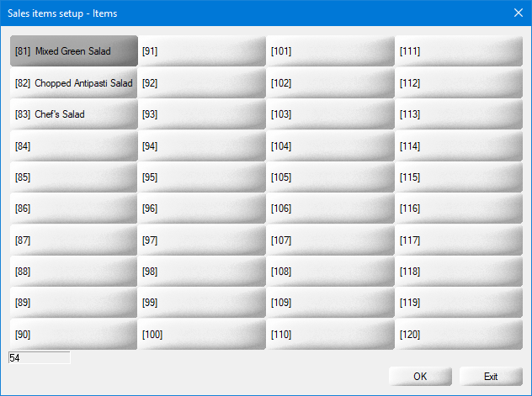Choose the Chef's Salad item
Image resolution: width=532 pixels, height=396 pixels.
pos(74,114)
